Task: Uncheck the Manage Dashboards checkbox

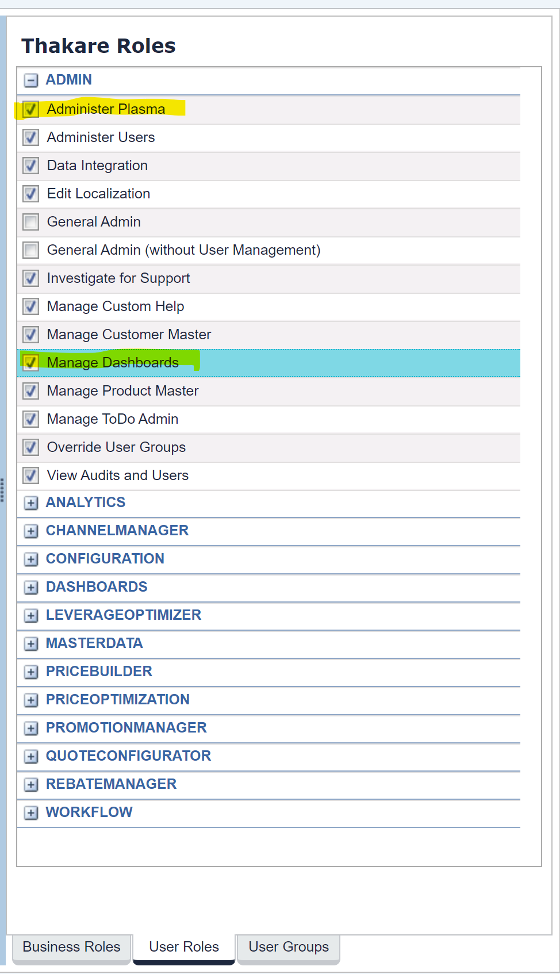Action: point(31,363)
